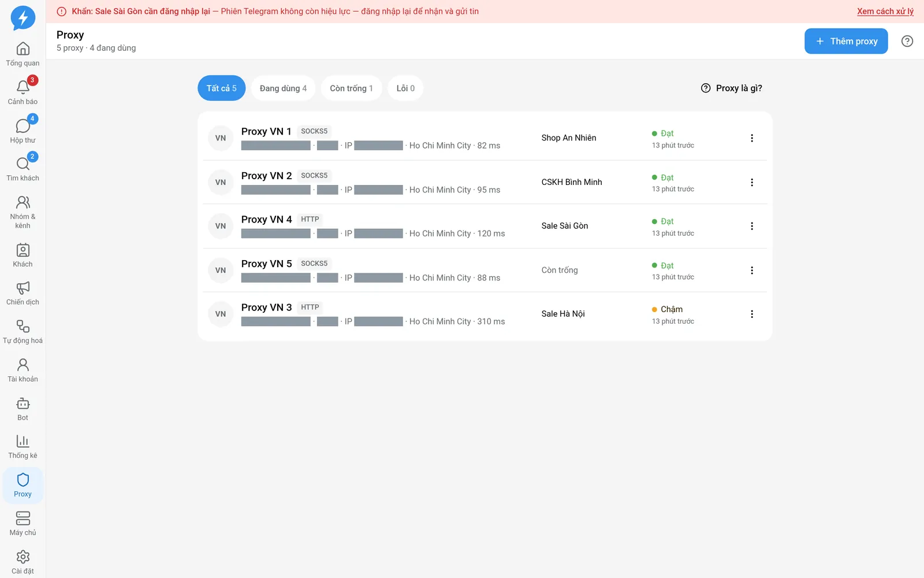The height and width of the screenshot is (578, 924).
Task: Open Tài khoản accounts
Action: [23, 370]
